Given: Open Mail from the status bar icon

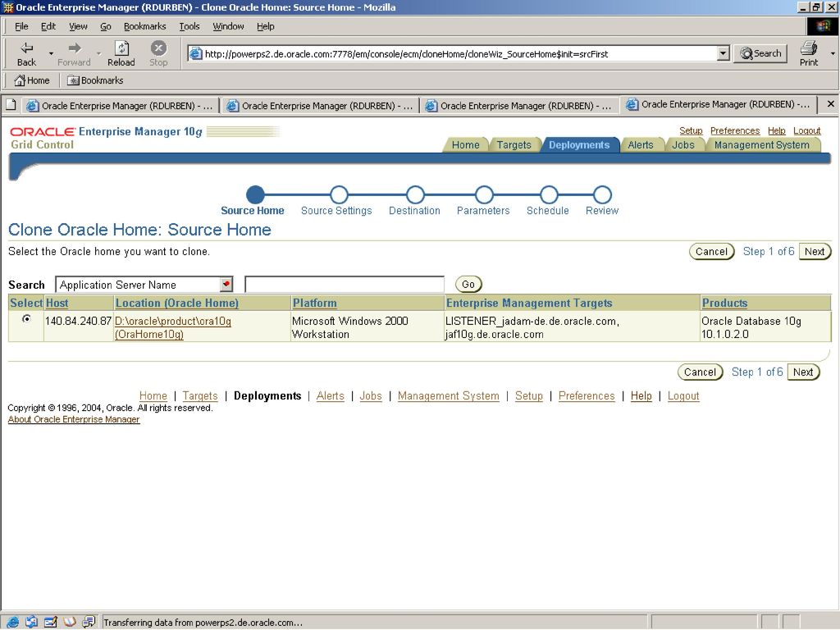Looking at the screenshot, I should [32, 622].
